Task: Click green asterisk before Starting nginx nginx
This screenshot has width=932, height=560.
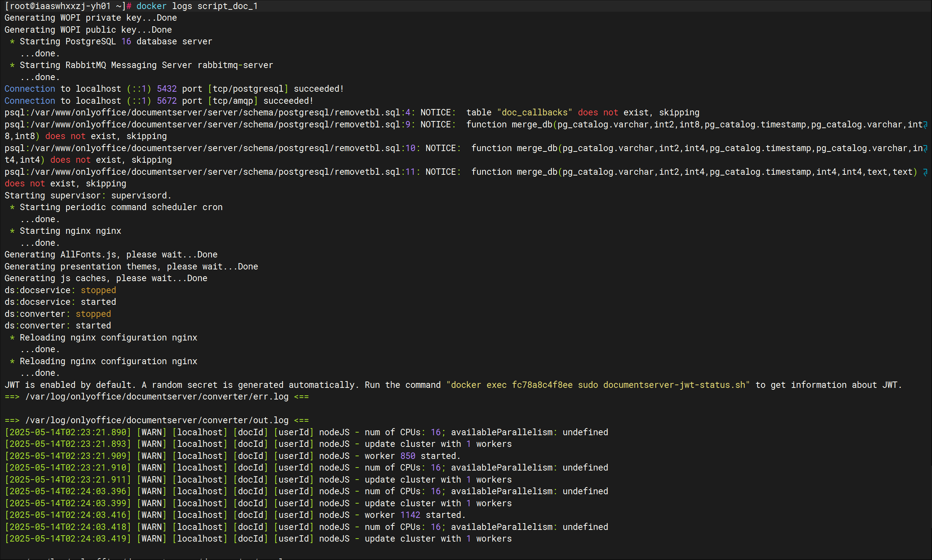Action: click(12, 231)
